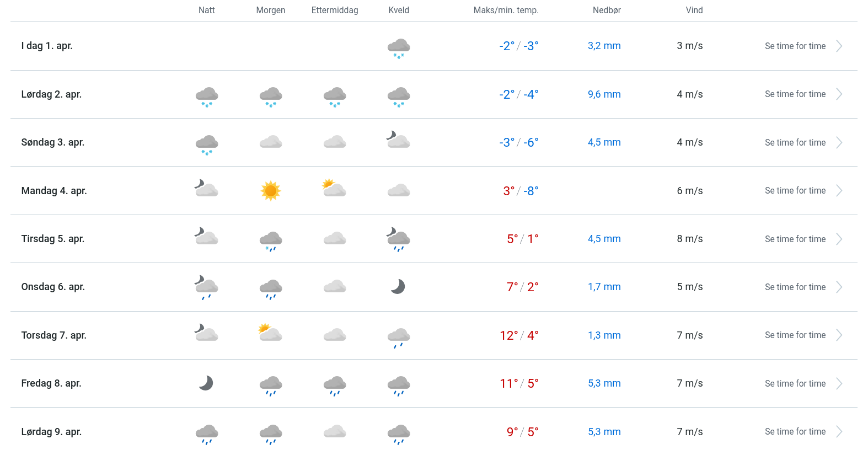This screenshot has height=455, width=868.
Task: Open "Se time for time" for Onsdag 6. apr.
Action: pos(795,287)
